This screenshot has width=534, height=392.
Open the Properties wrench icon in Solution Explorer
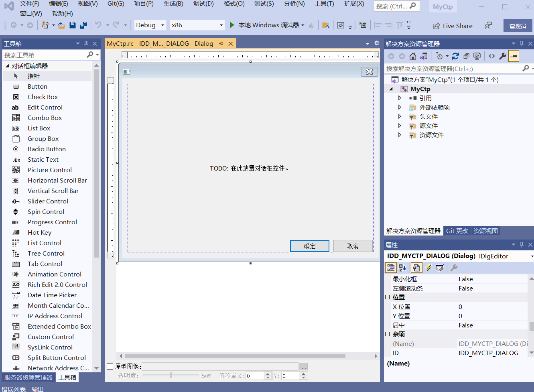click(503, 56)
